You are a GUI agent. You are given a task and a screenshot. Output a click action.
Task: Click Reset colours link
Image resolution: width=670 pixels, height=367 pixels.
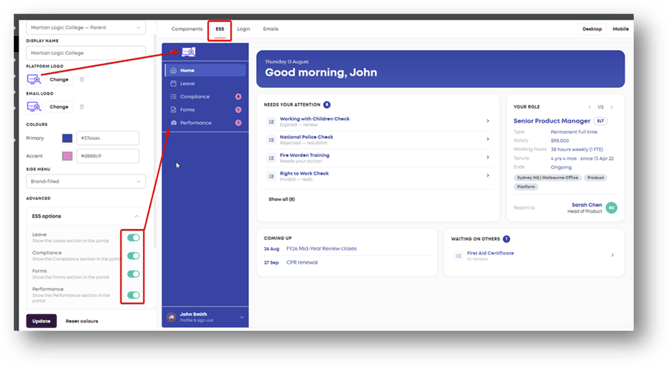click(x=82, y=321)
